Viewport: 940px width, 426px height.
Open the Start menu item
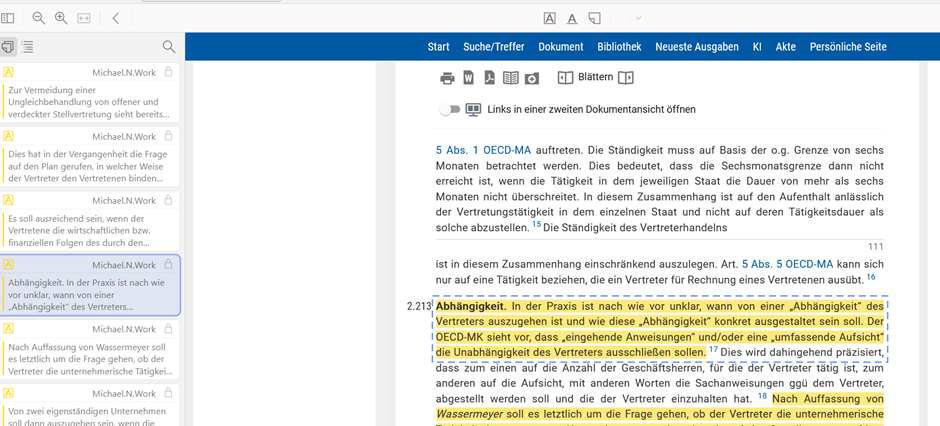point(438,47)
